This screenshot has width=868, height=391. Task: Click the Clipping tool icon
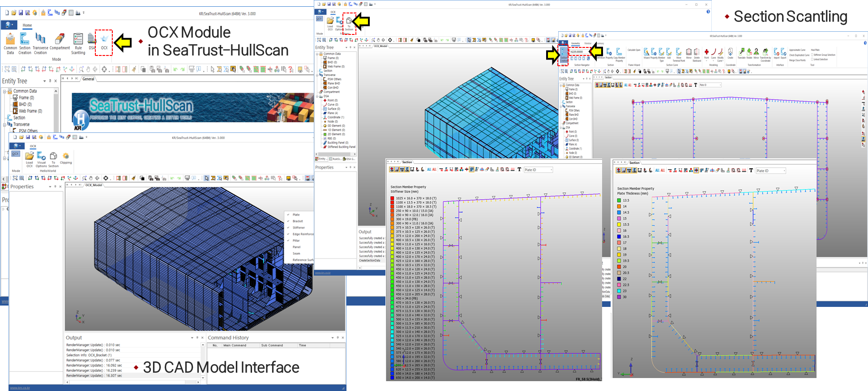(66, 158)
